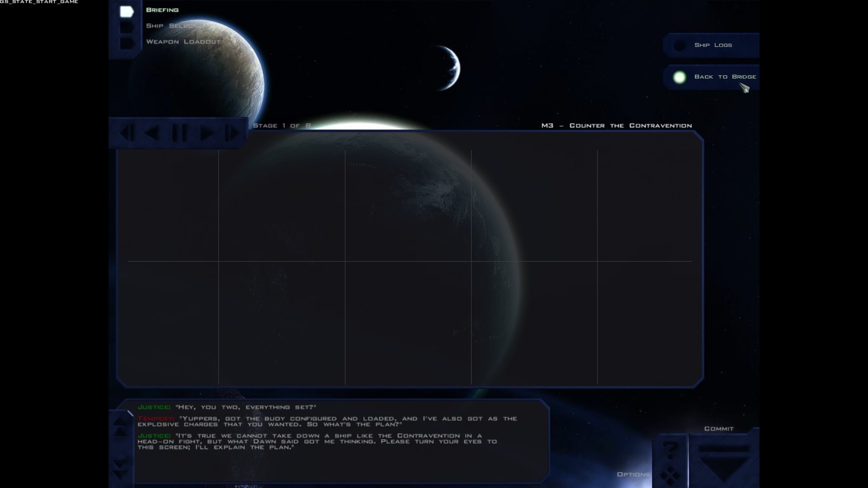Image resolution: width=868 pixels, height=488 pixels.
Task: Skip to last briefing stage
Action: (x=231, y=133)
